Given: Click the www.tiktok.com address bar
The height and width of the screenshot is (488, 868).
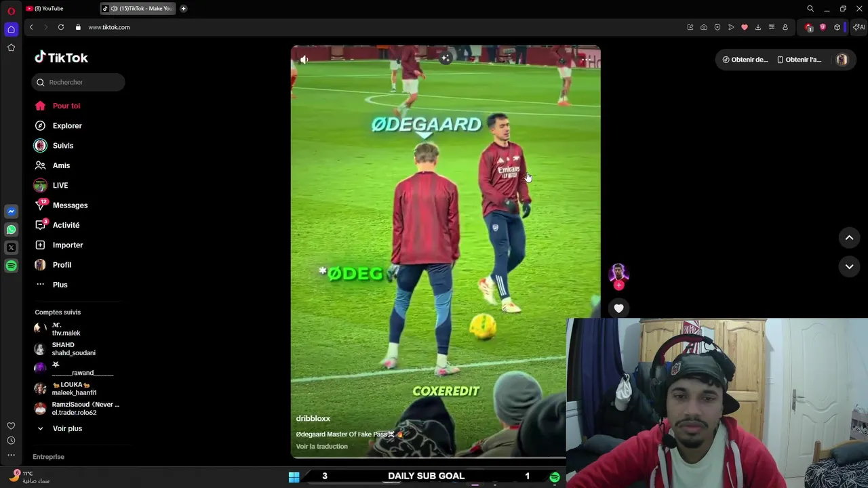Looking at the screenshot, I should coord(108,27).
